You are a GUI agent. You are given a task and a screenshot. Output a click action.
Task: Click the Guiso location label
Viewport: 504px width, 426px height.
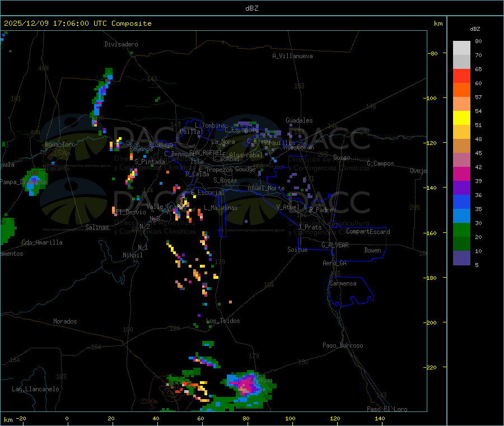click(342, 157)
